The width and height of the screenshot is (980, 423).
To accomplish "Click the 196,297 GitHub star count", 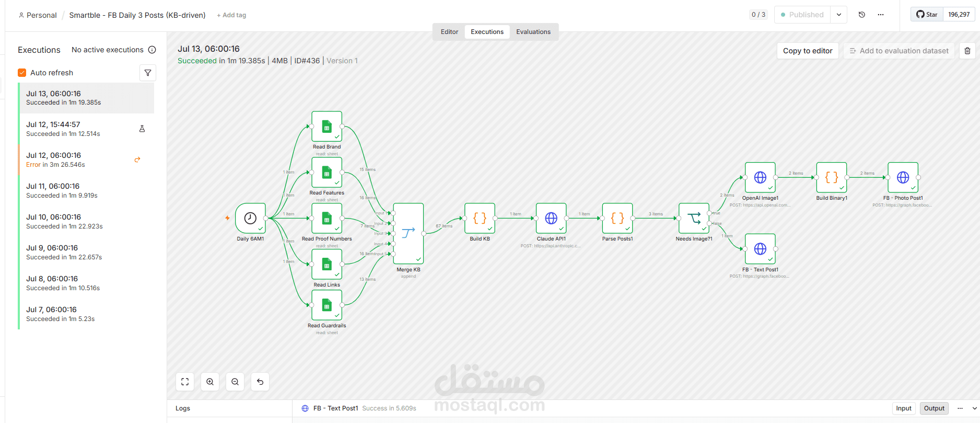I will pos(959,15).
